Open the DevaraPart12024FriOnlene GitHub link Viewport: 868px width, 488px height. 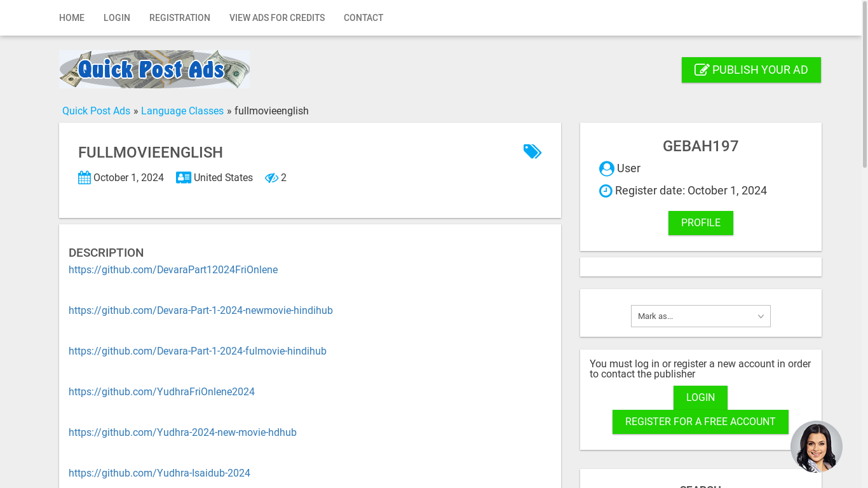click(173, 270)
